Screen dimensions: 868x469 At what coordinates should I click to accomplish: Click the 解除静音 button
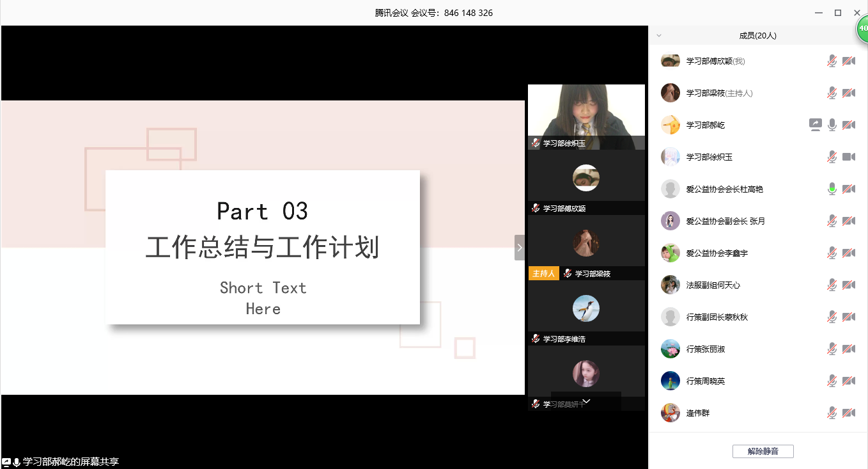(763, 451)
